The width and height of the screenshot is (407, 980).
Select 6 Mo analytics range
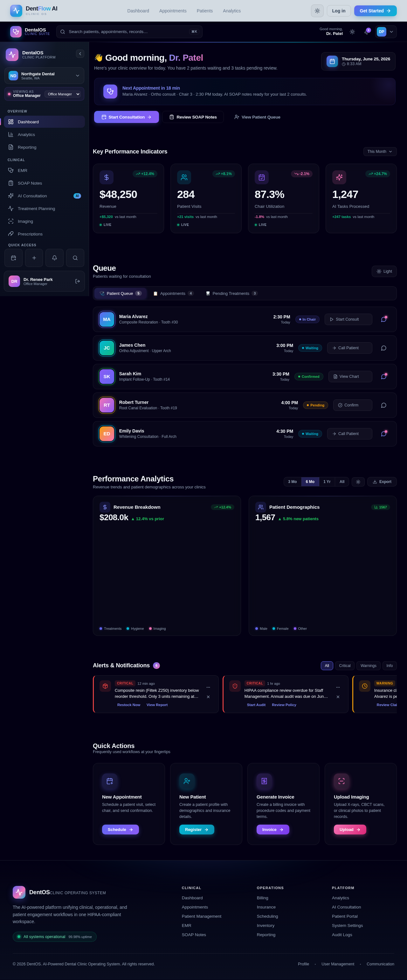[310, 482]
